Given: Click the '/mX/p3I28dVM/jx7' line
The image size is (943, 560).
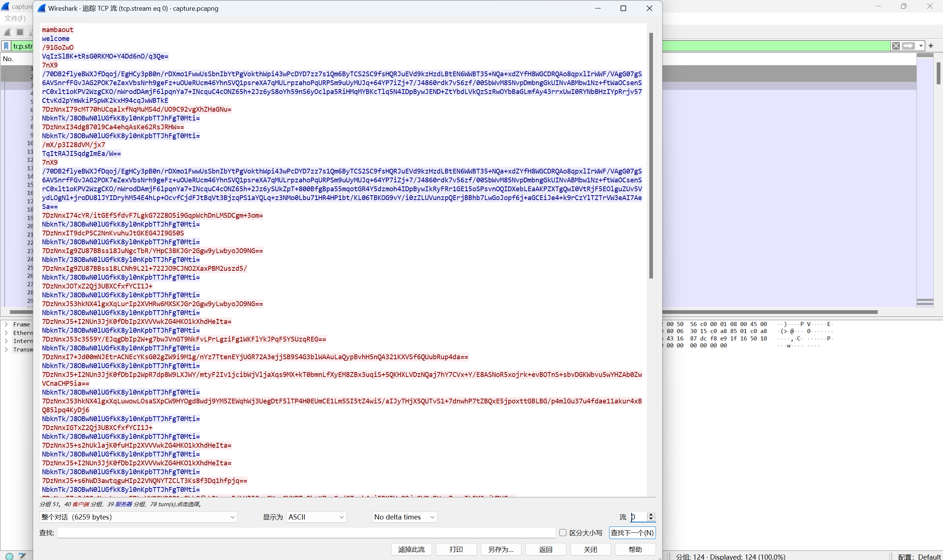Looking at the screenshot, I should click(74, 144).
